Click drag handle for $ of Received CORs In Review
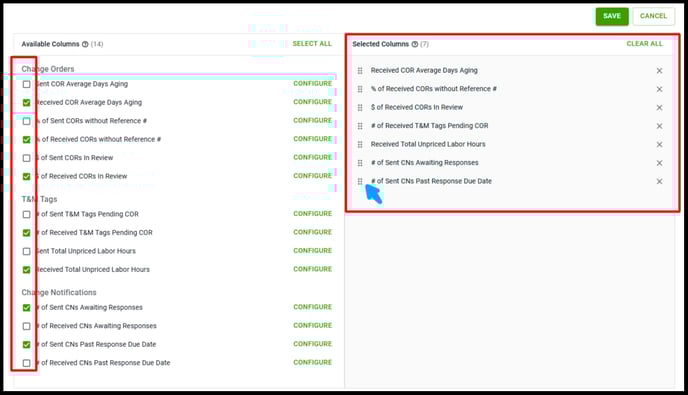The width and height of the screenshot is (688, 395). point(360,108)
